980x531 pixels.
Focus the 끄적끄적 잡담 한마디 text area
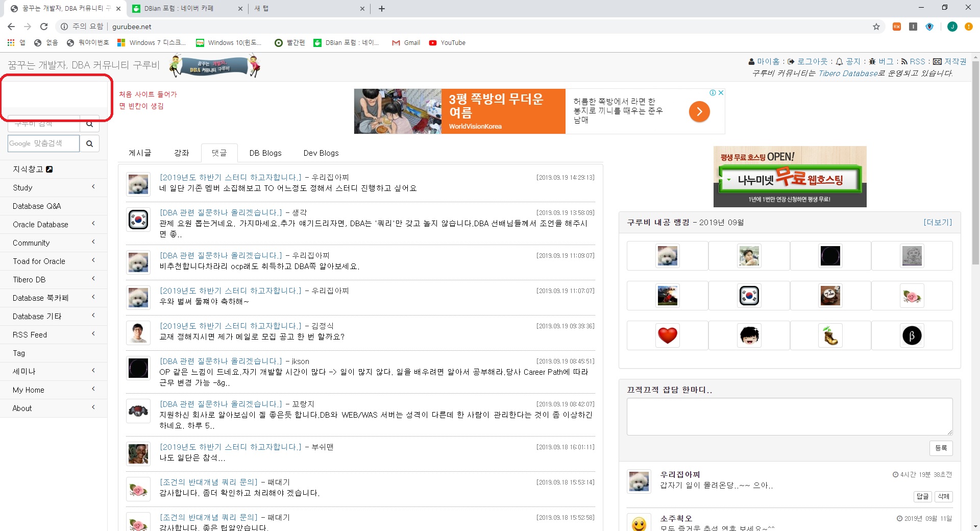click(790, 417)
